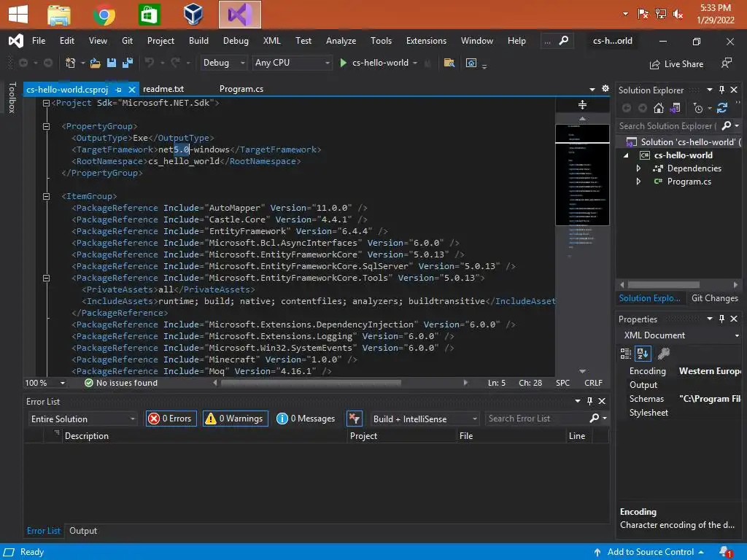Pin the Solution Explorer panel

click(721, 90)
